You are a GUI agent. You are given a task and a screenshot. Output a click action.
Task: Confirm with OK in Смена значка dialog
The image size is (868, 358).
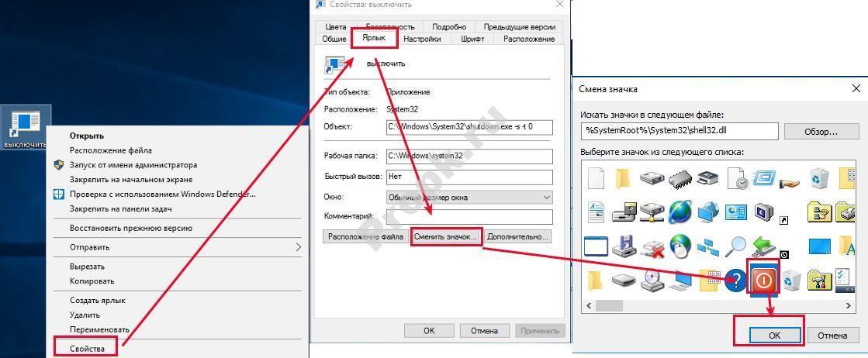point(773,336)
